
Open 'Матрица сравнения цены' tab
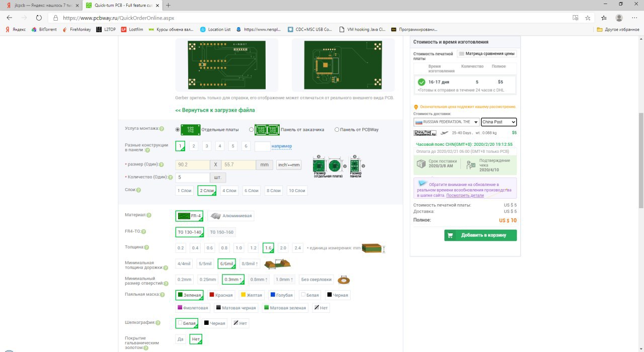[x=487, y=54]
